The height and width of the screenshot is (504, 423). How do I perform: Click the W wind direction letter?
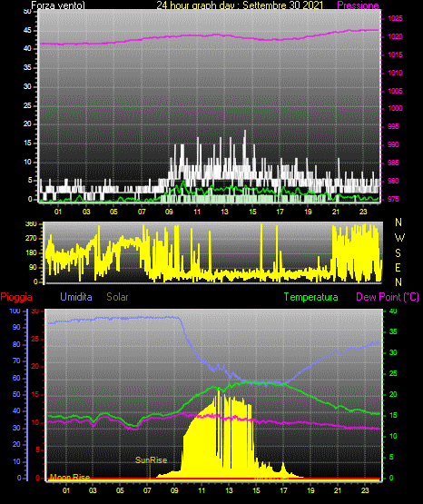[399, 238]
